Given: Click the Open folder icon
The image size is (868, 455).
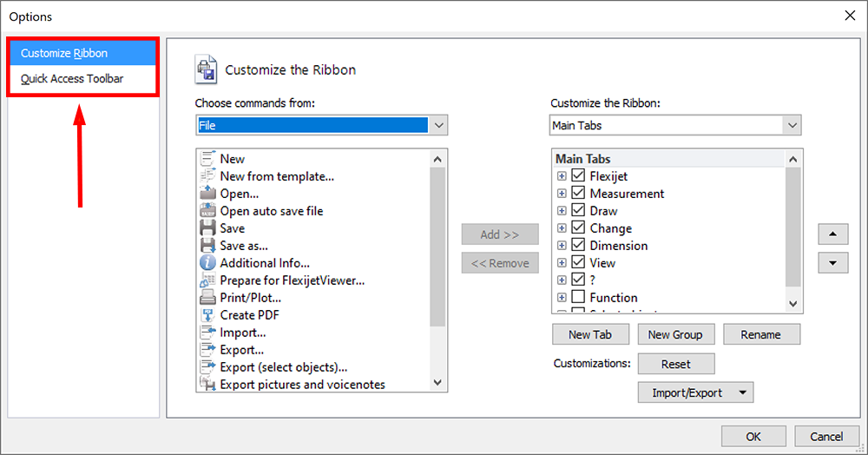Looking at the screenshot, I should [207, 193].
